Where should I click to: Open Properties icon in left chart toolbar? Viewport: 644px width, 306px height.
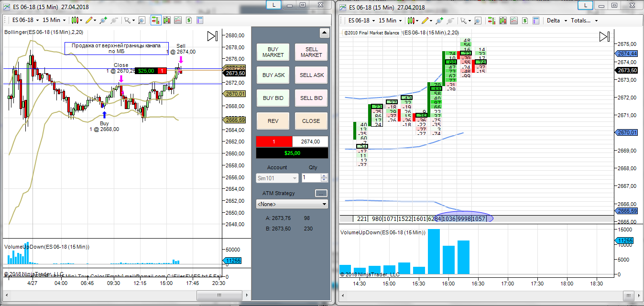(x=200, y=20)
